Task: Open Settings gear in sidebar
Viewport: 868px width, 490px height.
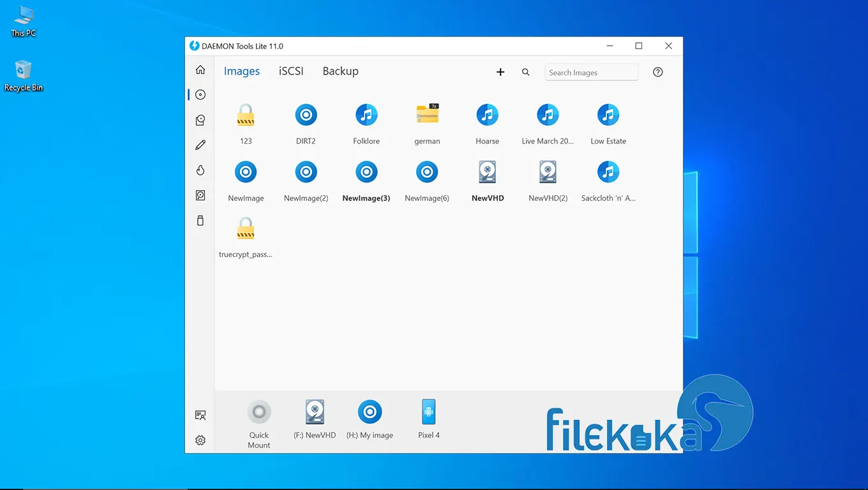Action: coord(200,440)
